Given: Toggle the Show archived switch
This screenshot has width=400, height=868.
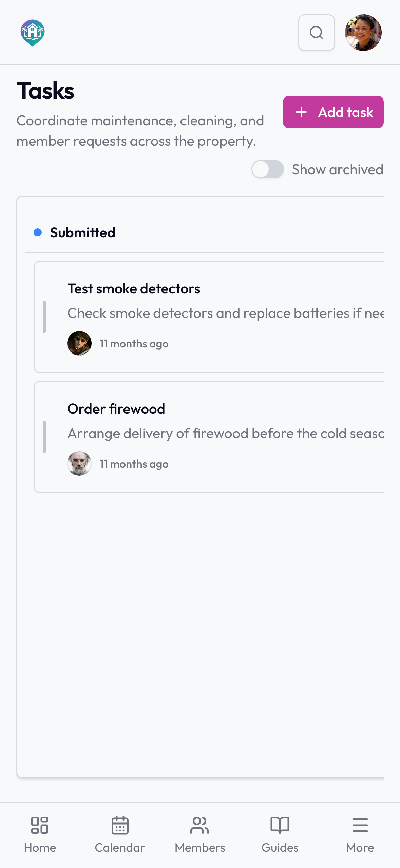Looking at the screenshot, I should [x=267, y=169].
